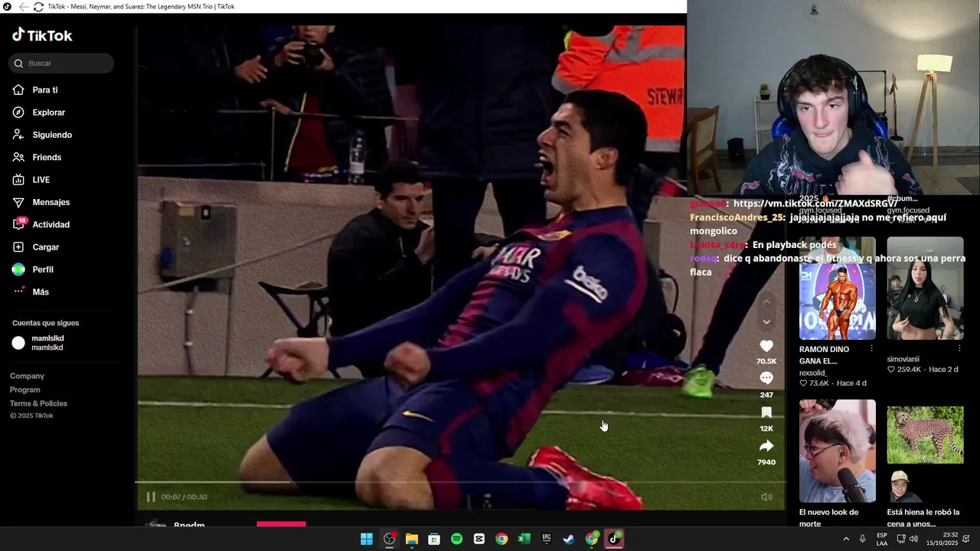Open comments with the speech bubble icon
Image resolution: width=980 pixels, height=551 pixels.
(766, 378)
